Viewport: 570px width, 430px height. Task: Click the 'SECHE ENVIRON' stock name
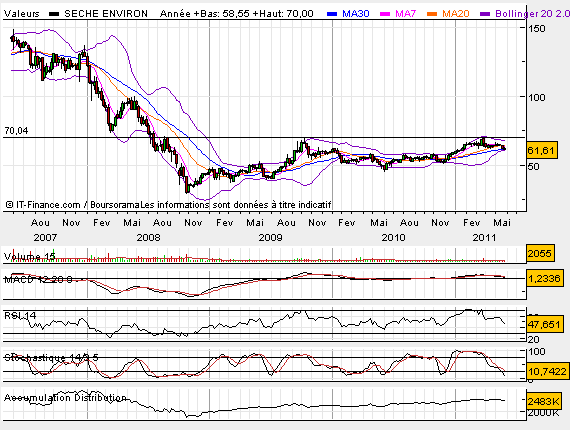[x=106, y=14]
